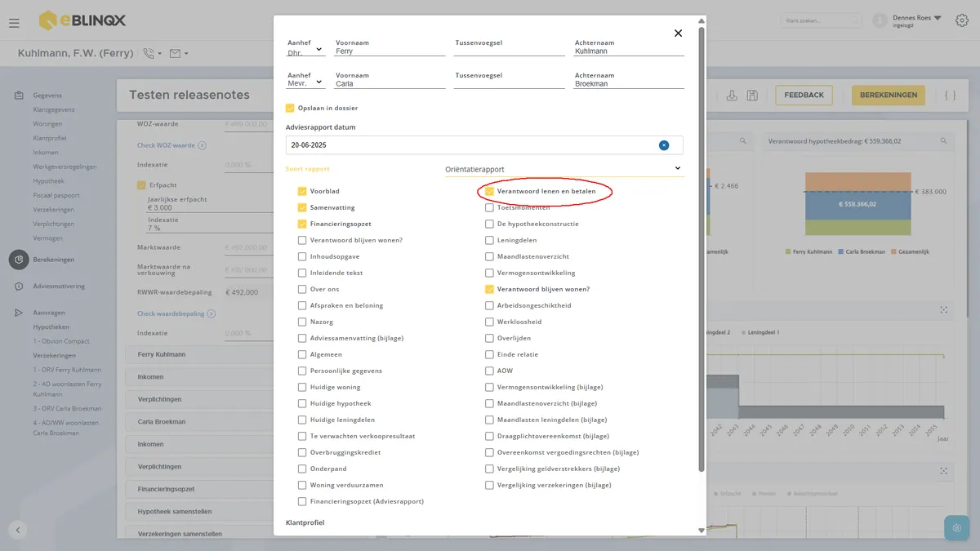Click the phone icon next to the client name
The image size is (980, 551).
coord(149,54)
